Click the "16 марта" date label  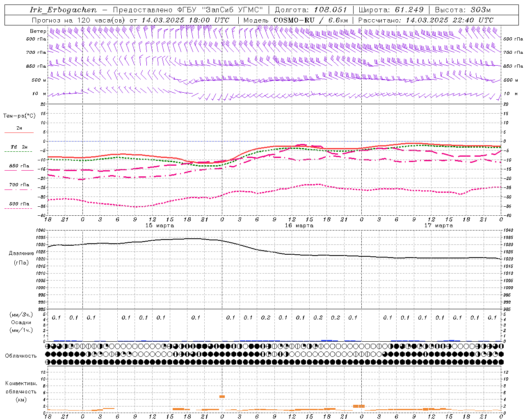pyautogui.click(x=299, y=226)
